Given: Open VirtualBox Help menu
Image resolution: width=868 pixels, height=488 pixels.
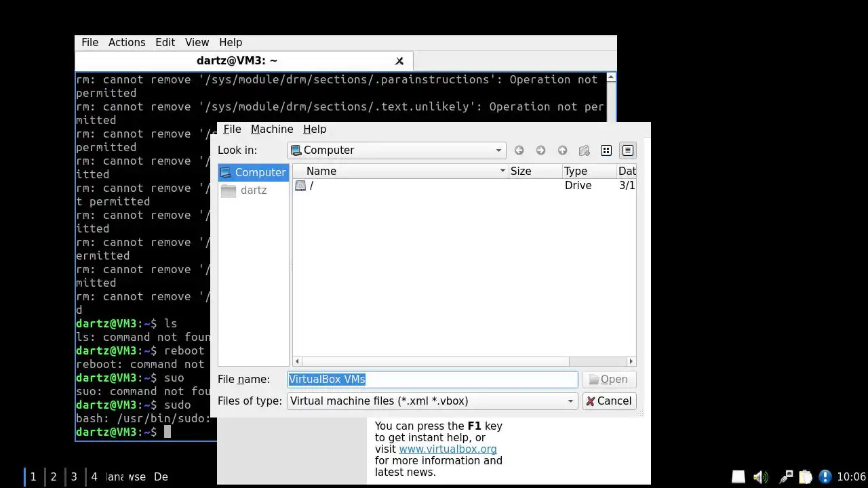Looking at the screenshot, I should point(315,129).
